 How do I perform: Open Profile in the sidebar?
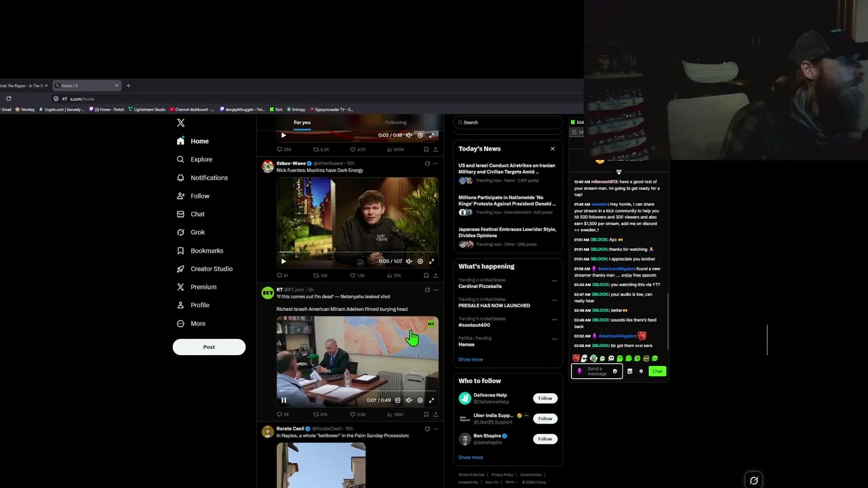coord(193,305)
